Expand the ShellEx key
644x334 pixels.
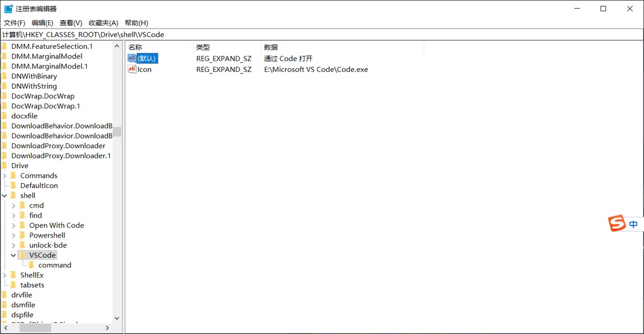click(x=5, y=275)
